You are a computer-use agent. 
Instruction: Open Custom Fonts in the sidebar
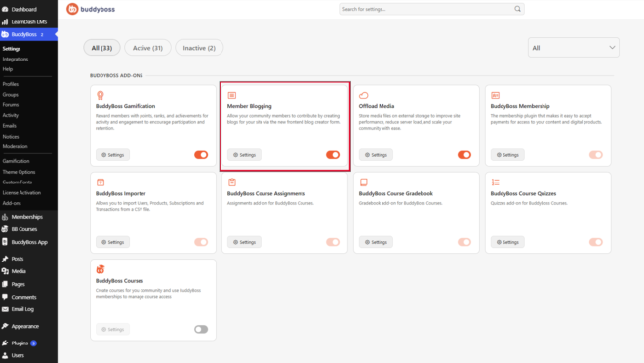18,182
